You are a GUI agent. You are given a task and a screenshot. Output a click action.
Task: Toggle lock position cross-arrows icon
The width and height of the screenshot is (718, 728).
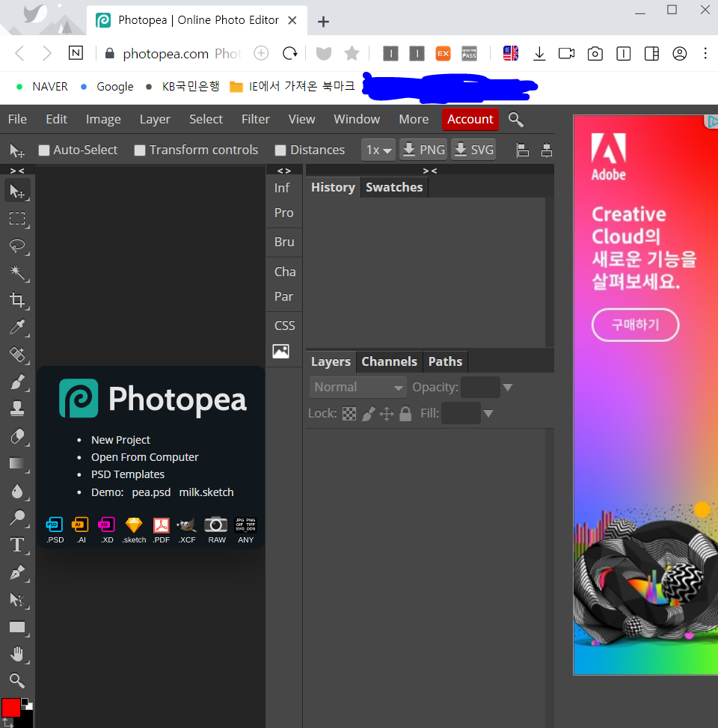pos(387,413)
